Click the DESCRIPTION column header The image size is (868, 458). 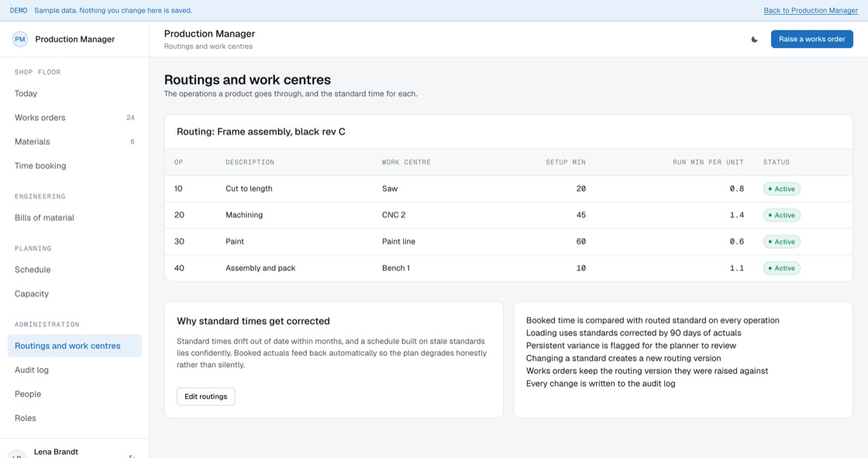tap(250, 162)
